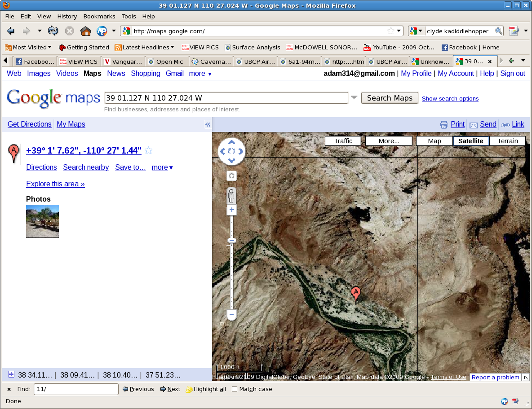Star the coordinates location result
Image resolution: width=532 pixels, height=409 pixels.
pyautogui.click(x=149, y=151)
